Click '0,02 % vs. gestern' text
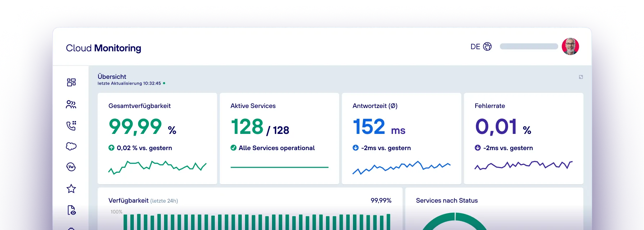Viewport: 644px width, 230px height. [144, 148]
